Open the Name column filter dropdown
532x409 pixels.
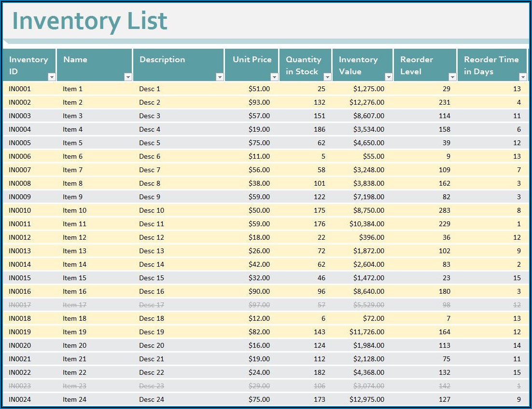coord(127,77)
